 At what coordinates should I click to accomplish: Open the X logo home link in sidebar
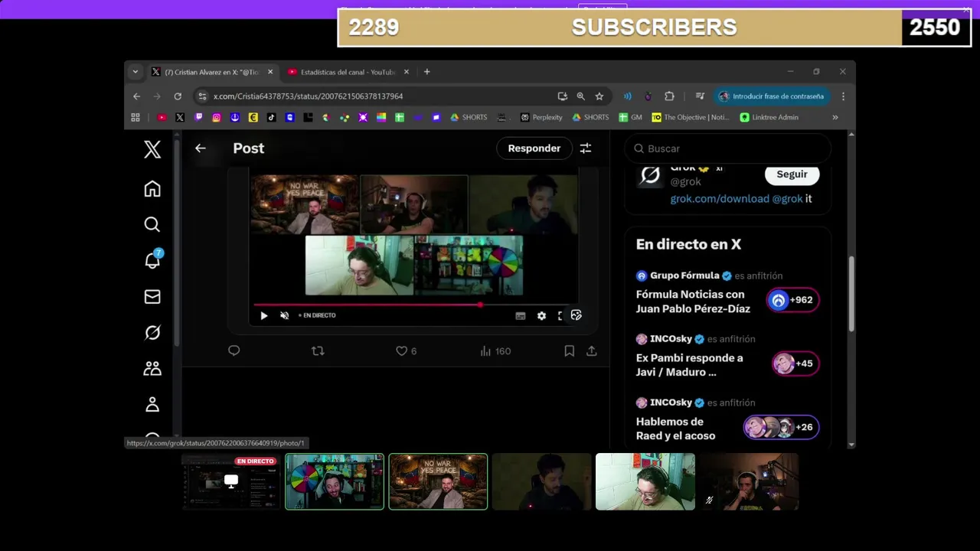point(152,149)
